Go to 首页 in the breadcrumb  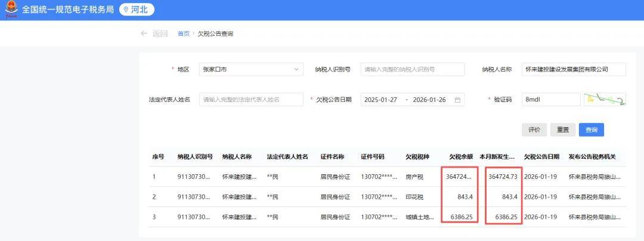pyautogui.click(x=184, y=34)
